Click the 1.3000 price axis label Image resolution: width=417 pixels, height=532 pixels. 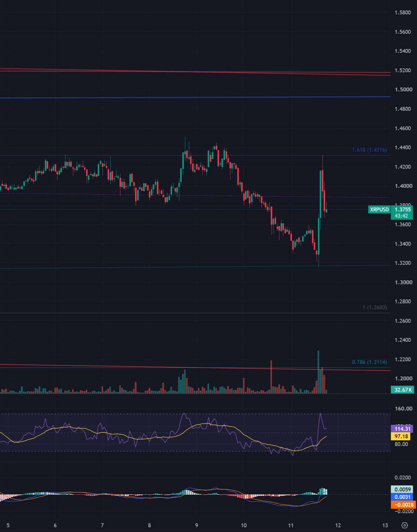[403, 282]
